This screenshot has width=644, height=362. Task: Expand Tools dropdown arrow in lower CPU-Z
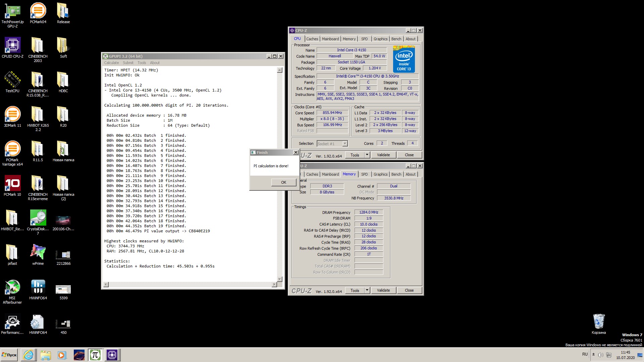[367, 290]
